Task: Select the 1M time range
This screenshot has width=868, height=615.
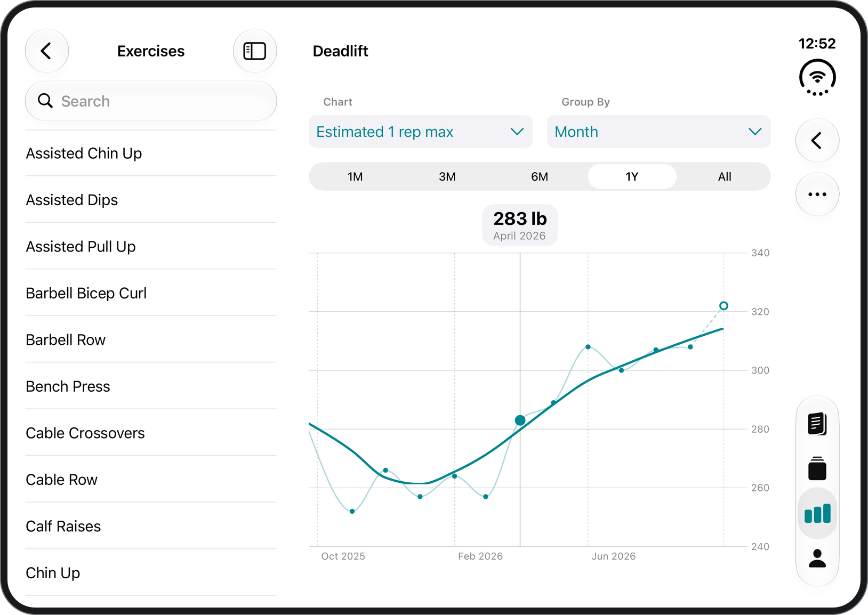Action: [355, 176]
